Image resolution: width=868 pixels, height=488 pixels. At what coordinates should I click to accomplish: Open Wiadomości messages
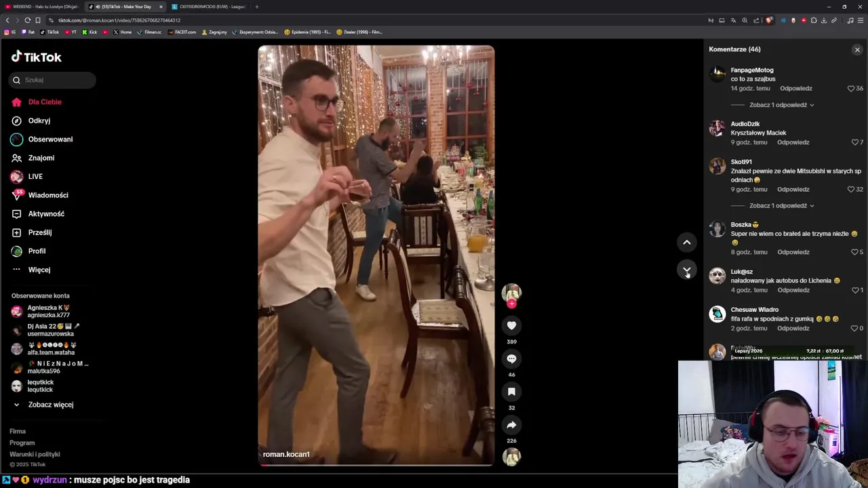pos(48,195)
